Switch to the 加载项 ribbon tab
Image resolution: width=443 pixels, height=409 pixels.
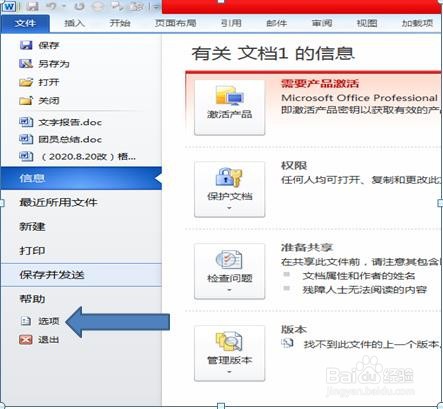tap(417, 23)
